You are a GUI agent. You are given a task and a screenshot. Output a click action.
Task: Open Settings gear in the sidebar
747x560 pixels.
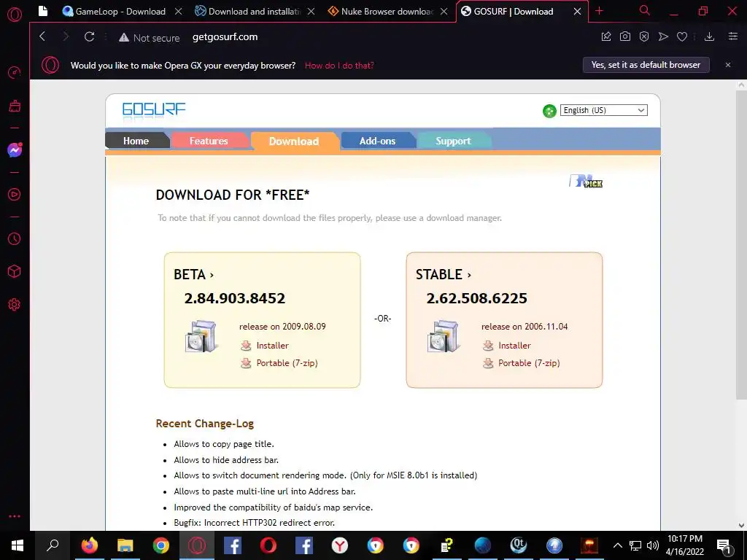pos(15,305)
